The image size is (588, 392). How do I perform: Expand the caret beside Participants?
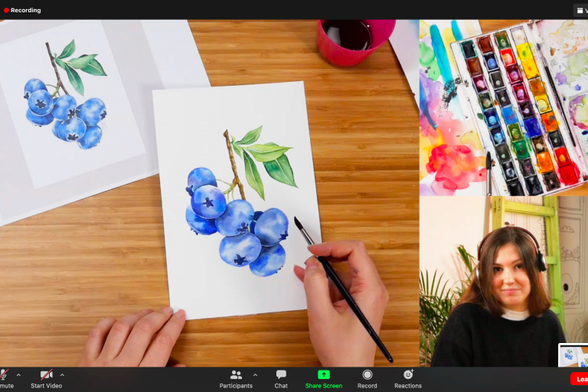pos(255,375)
